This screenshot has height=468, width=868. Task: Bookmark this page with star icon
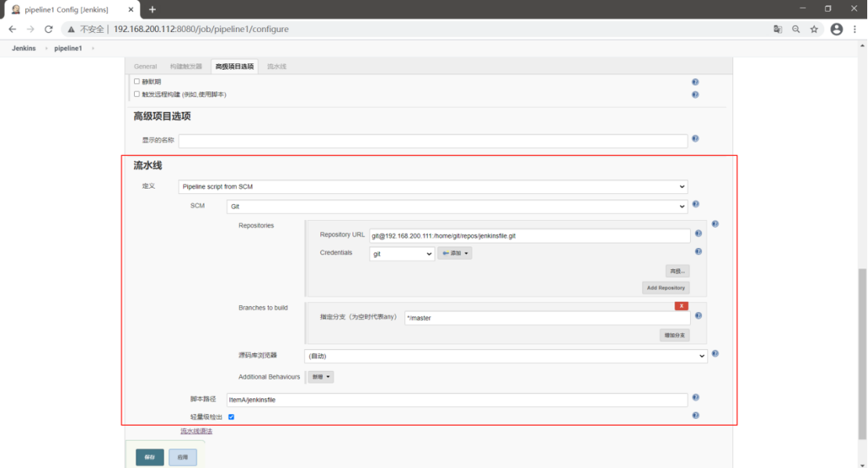(814, 29)
